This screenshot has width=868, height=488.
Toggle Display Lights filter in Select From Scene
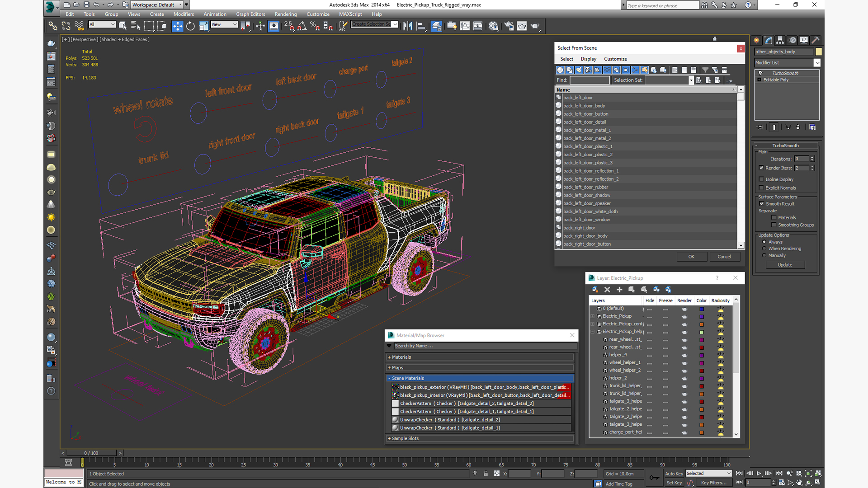579,70
